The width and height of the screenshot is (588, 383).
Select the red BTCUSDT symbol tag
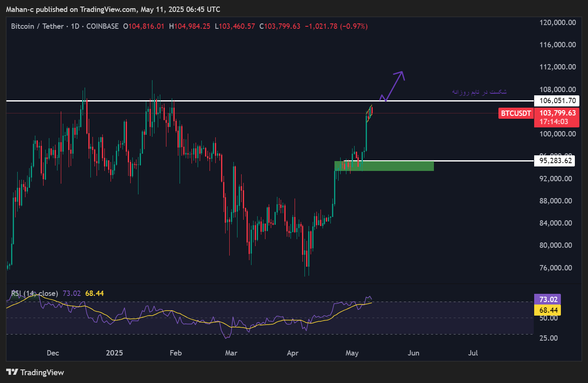(515, 113)
